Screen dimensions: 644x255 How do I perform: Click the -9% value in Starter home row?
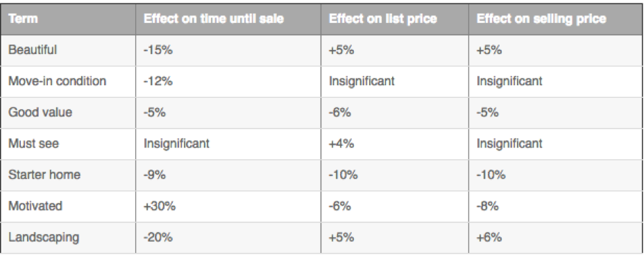point(155,175)
